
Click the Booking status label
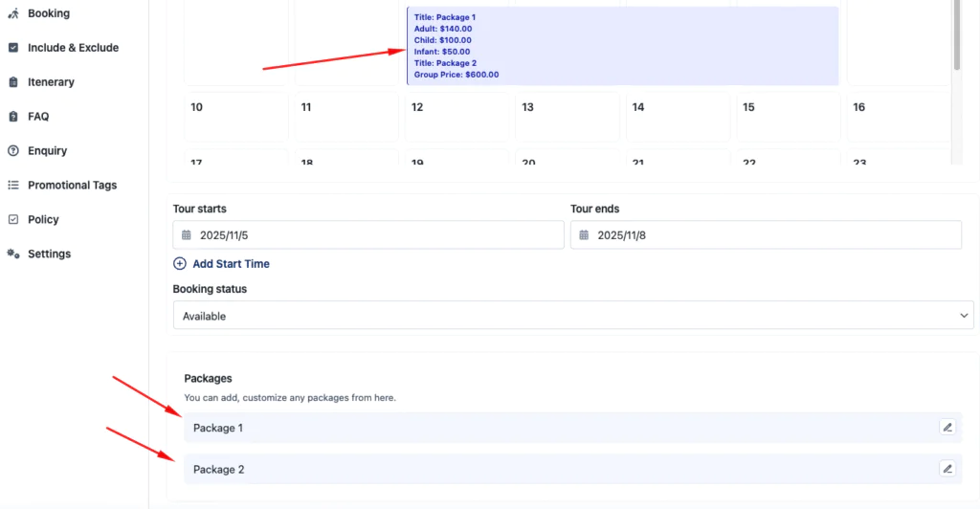(x=210, y=289)
